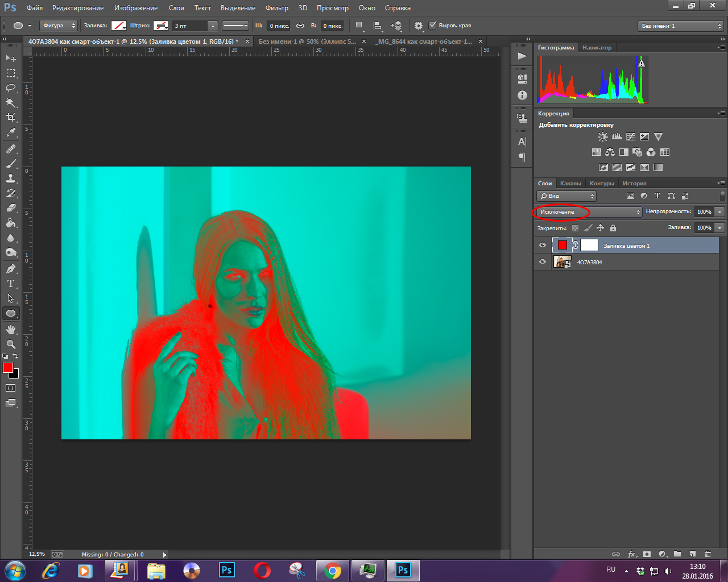Open the Без имени-1 @ 50% document tab
Image resolution: width=728 pixels, height=582 pixels.
coord(307,41)
